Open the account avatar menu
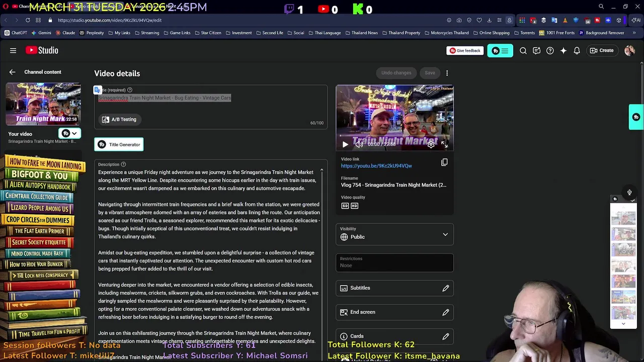Screen dimensions: 644x362 coord(629,50)
